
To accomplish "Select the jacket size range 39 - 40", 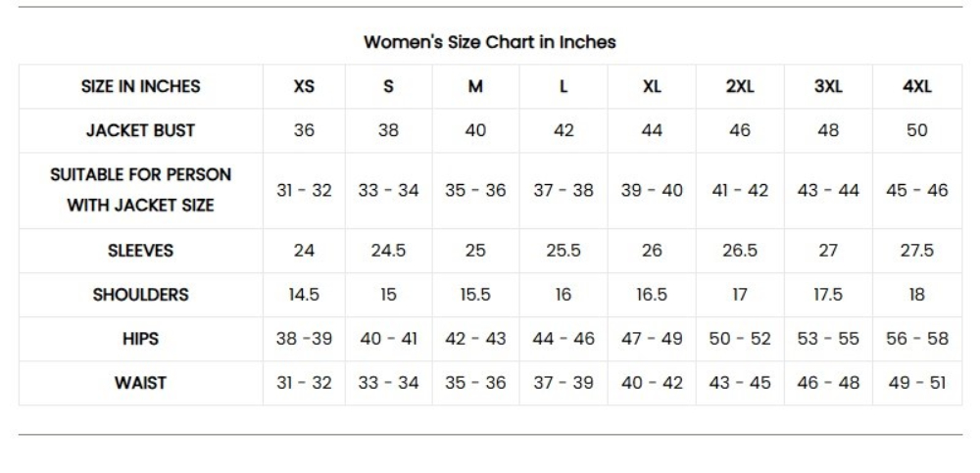I will [x=652, y=190].
